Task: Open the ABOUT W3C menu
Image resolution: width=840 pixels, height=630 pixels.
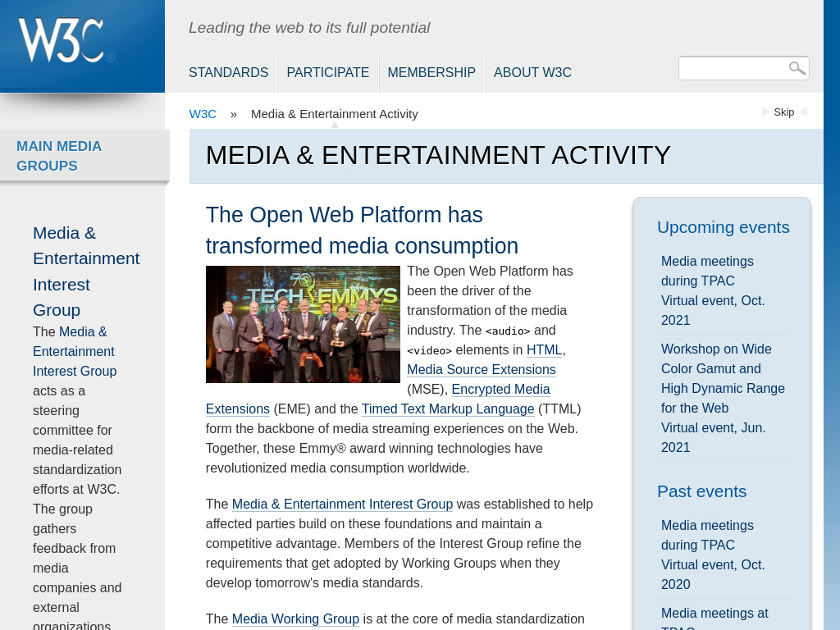Action: click(x=532, y=72)
